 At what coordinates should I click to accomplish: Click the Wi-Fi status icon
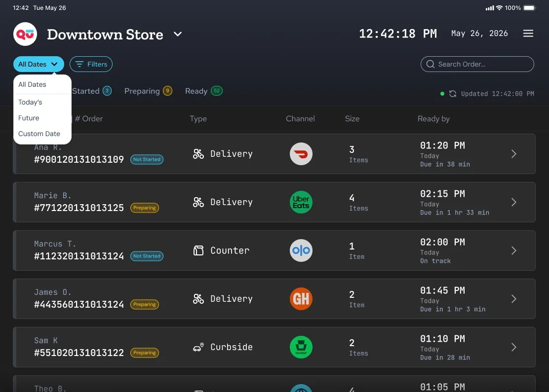tap(499, 8)
